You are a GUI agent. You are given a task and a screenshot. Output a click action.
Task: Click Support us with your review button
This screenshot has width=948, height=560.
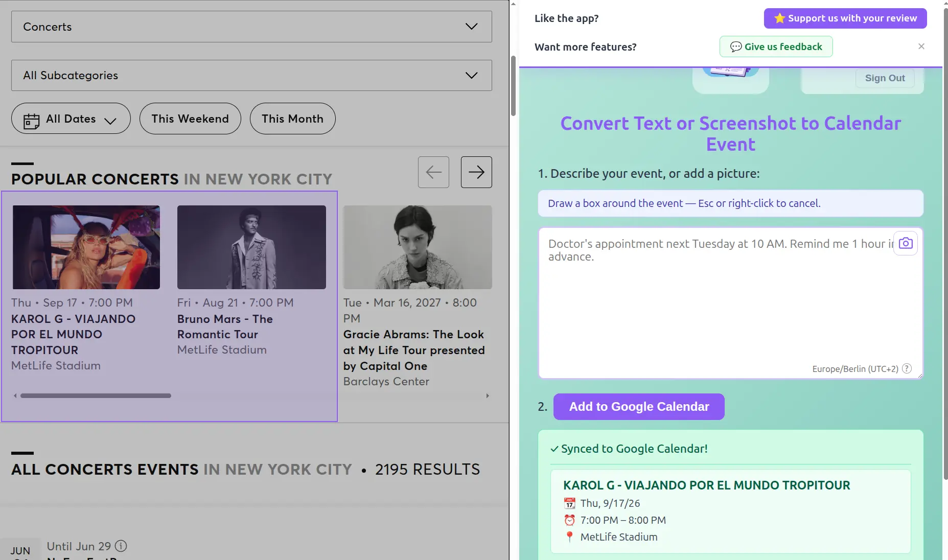(845, 18)
